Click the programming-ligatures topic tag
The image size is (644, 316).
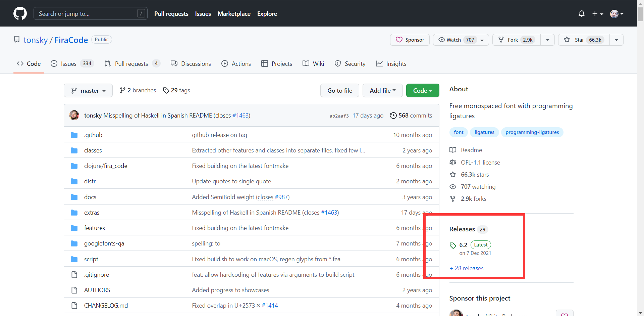[532, 132]
